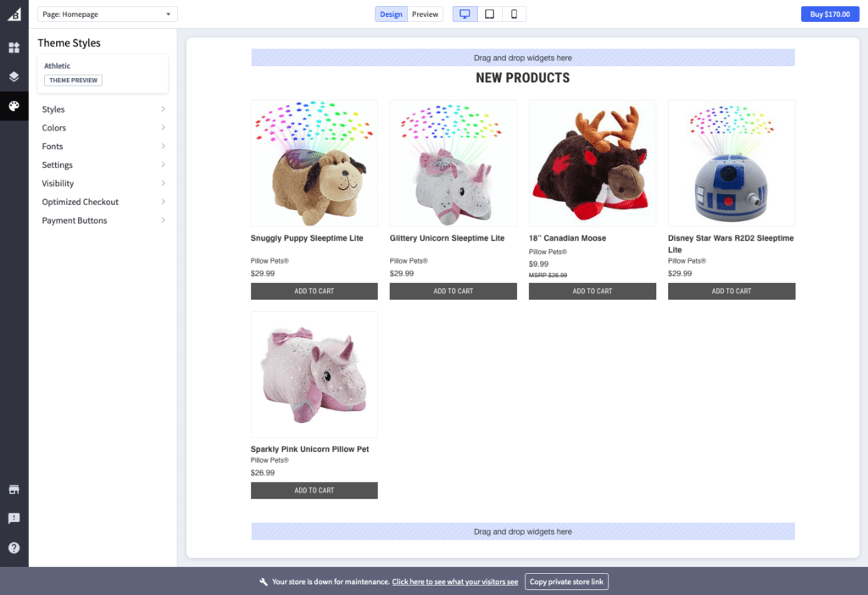Click the $29.99 Glittery Unicorn price

coord(401,274)
